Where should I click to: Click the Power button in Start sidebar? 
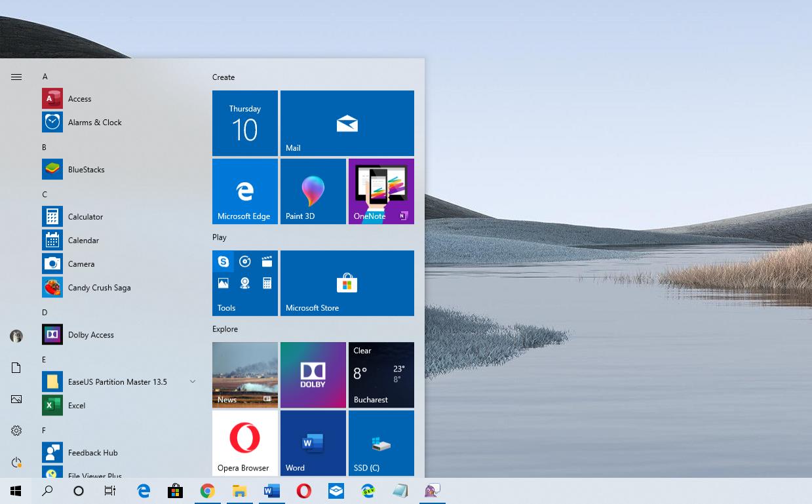pyautogui.click(x=16, y=462)
